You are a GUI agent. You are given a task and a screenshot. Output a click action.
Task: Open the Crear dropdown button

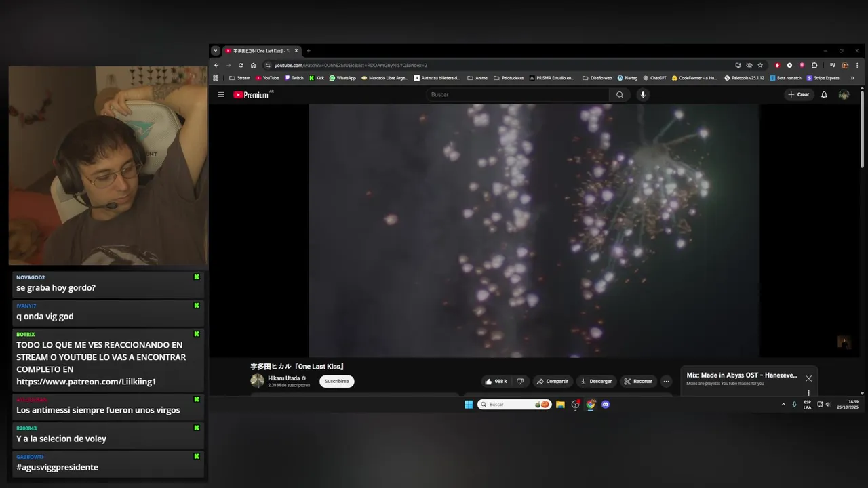click(x=799, y=95)
